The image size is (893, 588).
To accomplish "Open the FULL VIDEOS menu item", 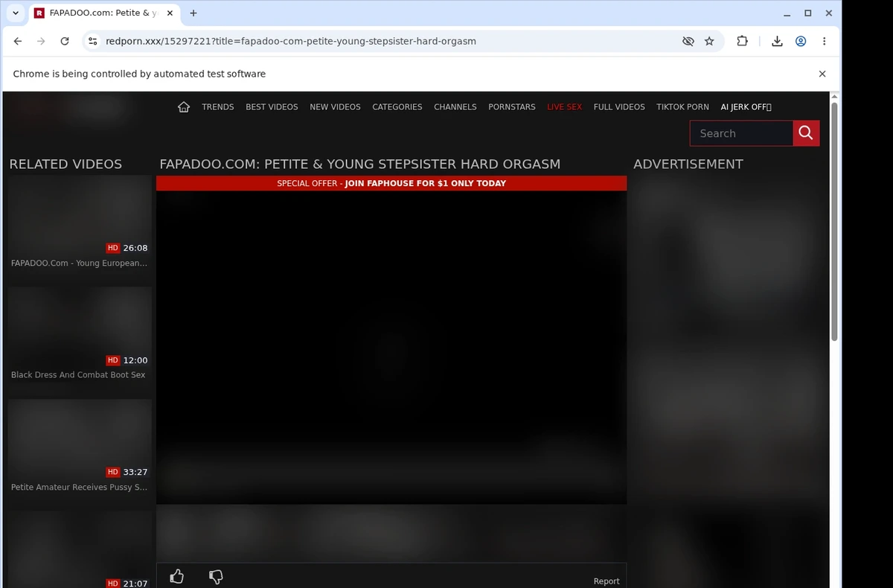I will [x=619, y=107].
